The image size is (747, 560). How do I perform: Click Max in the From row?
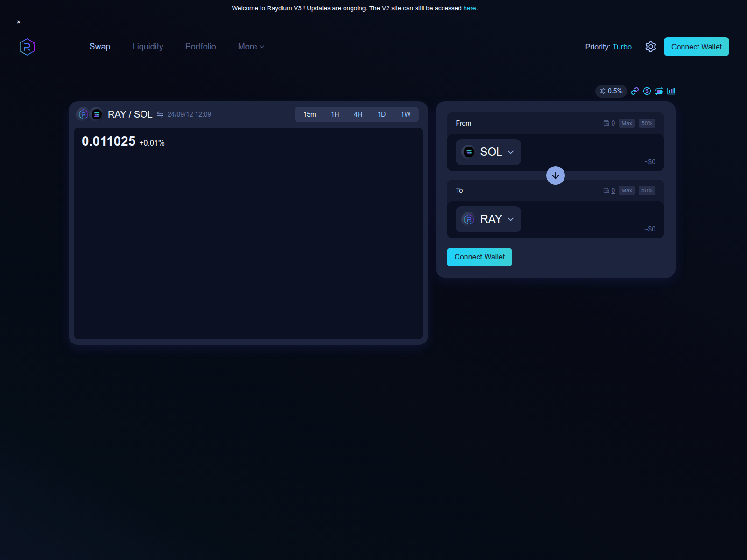pyautogui.click(x=627, y=123)
